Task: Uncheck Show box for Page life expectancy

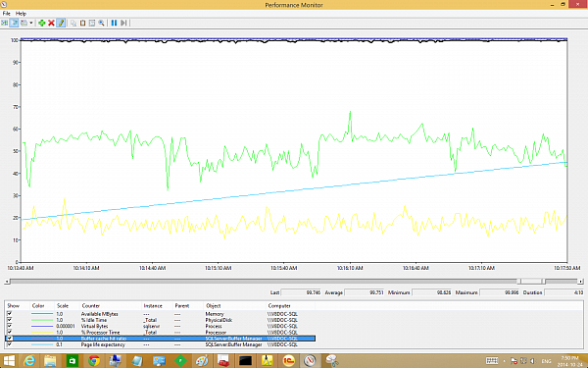Action: point(10,344)
